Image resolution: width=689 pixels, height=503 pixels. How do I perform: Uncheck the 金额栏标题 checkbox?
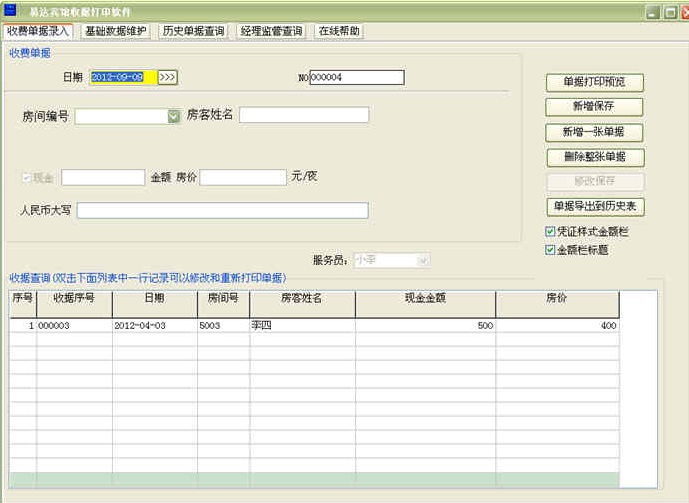[551, 250]
